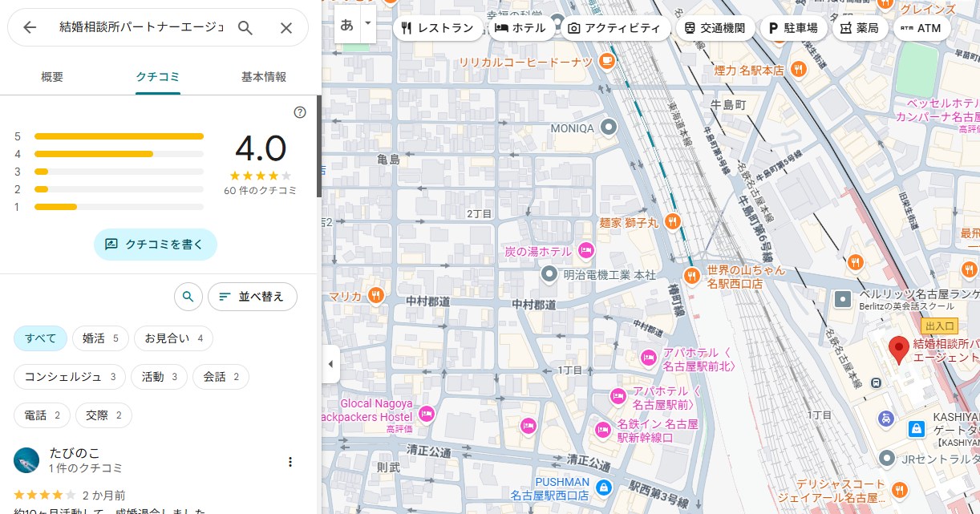Screen dimensions: 980x514
Task: Click the 炭の湯ホテル hotel map icon
Action: coord(586,251)
